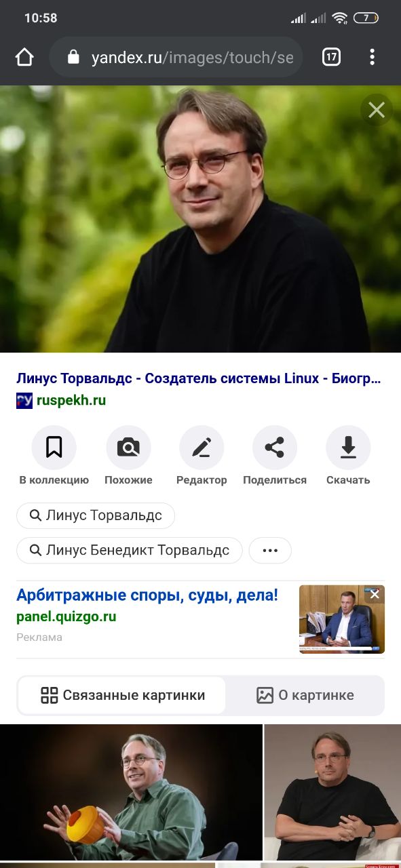401x868 pixels.
Task: Open the Арбитражные споры ad link
Action: 147,595
